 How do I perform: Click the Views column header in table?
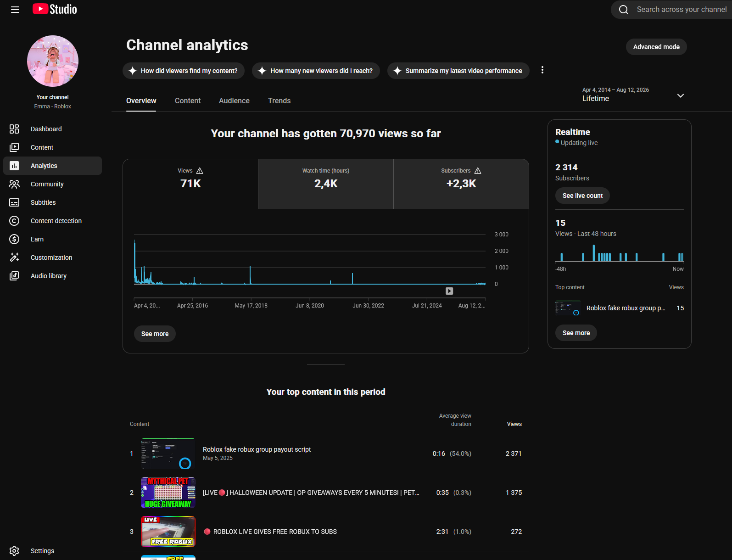514,424
